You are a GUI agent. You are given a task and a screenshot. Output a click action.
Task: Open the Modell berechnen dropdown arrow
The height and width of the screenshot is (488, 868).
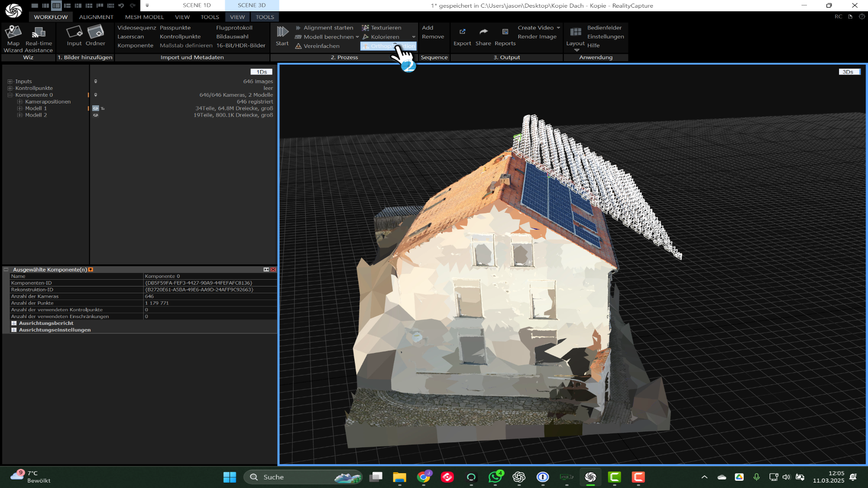357,37
